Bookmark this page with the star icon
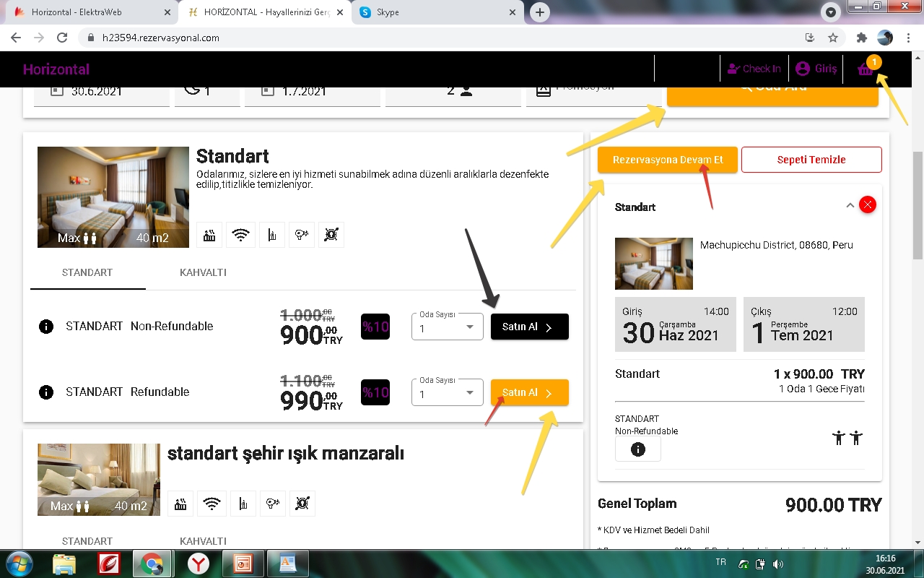924x578 pixels. tap(833, 38)
